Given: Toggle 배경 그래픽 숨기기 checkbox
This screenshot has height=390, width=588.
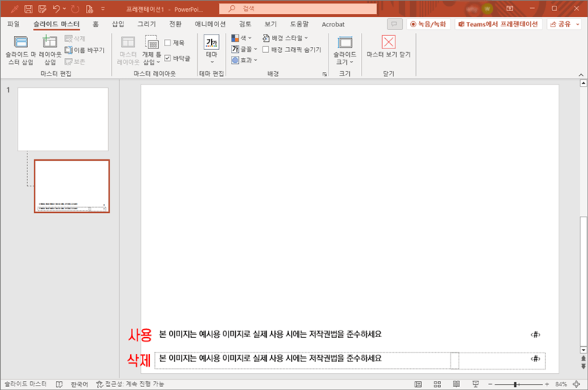Looking at the screenshot, I should tap(266, 49).
